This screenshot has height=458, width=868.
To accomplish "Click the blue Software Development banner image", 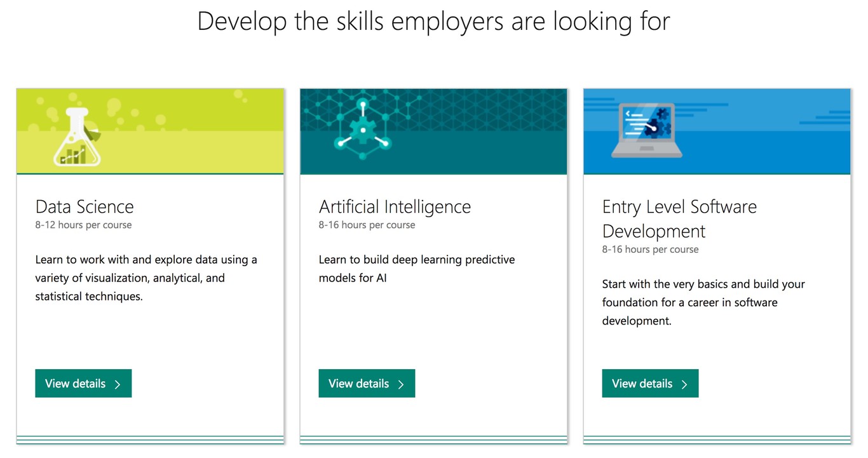I will click(x=717, y=131).
